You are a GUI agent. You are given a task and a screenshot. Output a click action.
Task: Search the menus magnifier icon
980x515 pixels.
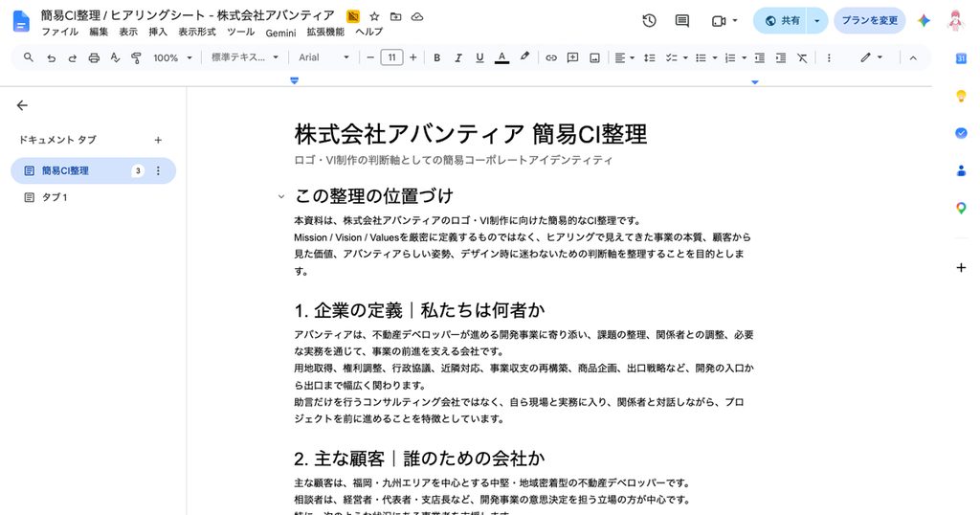coord(28,57)
